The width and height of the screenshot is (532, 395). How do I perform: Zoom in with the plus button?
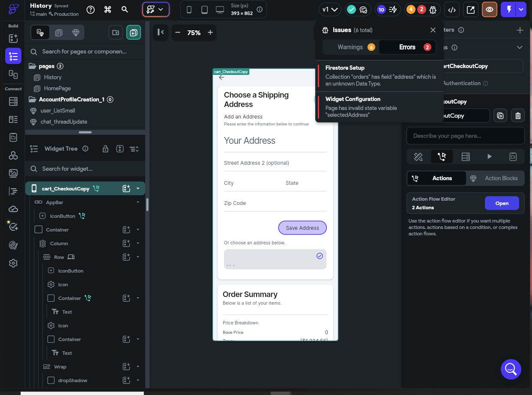pos(210,33)
